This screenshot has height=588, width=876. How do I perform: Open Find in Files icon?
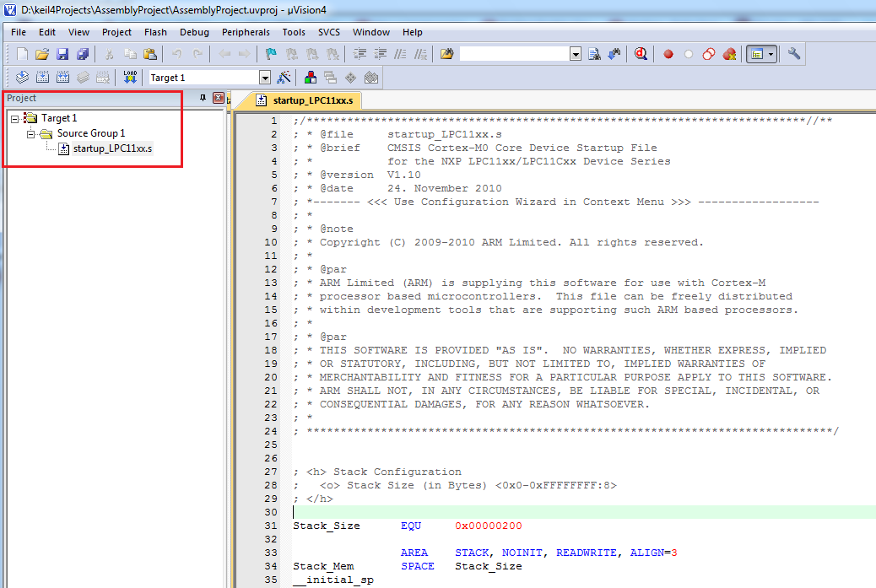(447, 54)
